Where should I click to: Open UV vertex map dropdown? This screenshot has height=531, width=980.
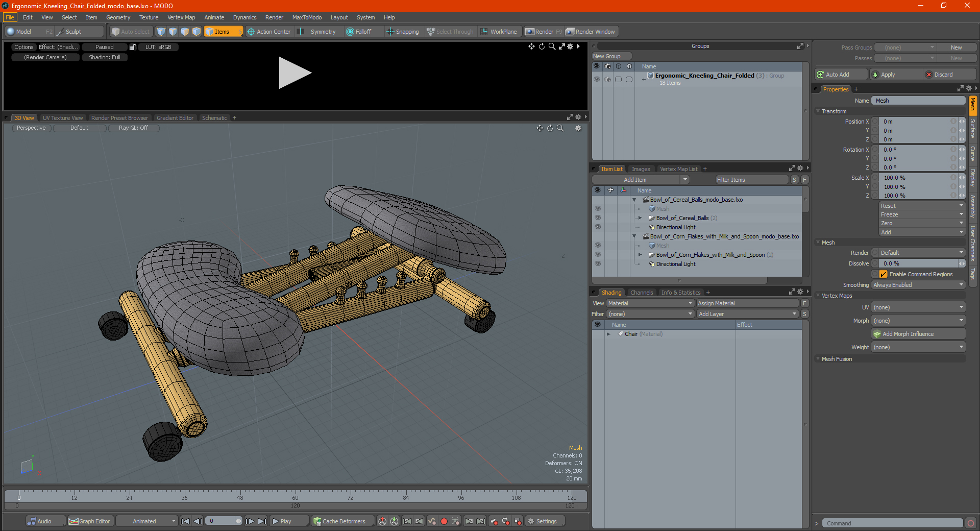918,307
